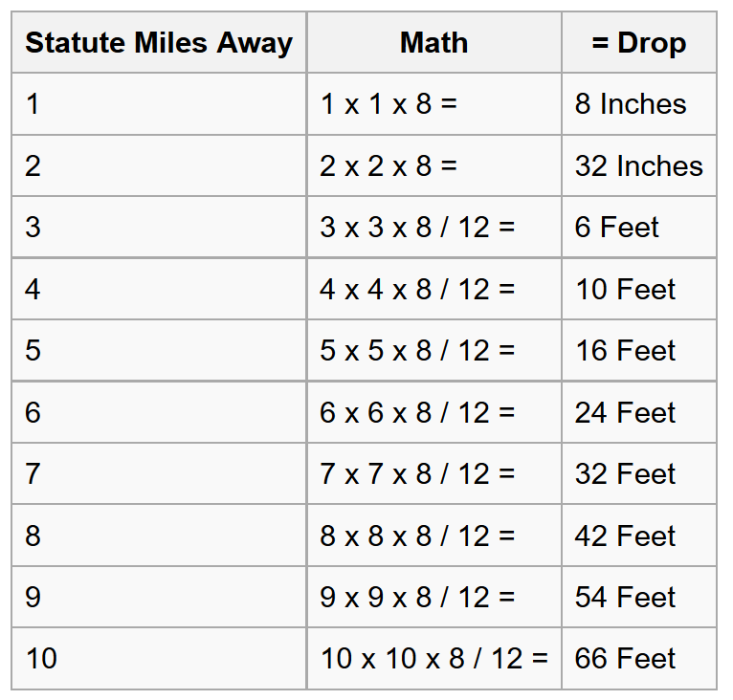Viewport: 733px width, 700px height.
Task: Select the '24 Feet' drop cell
Action: [x=625, y=413]
